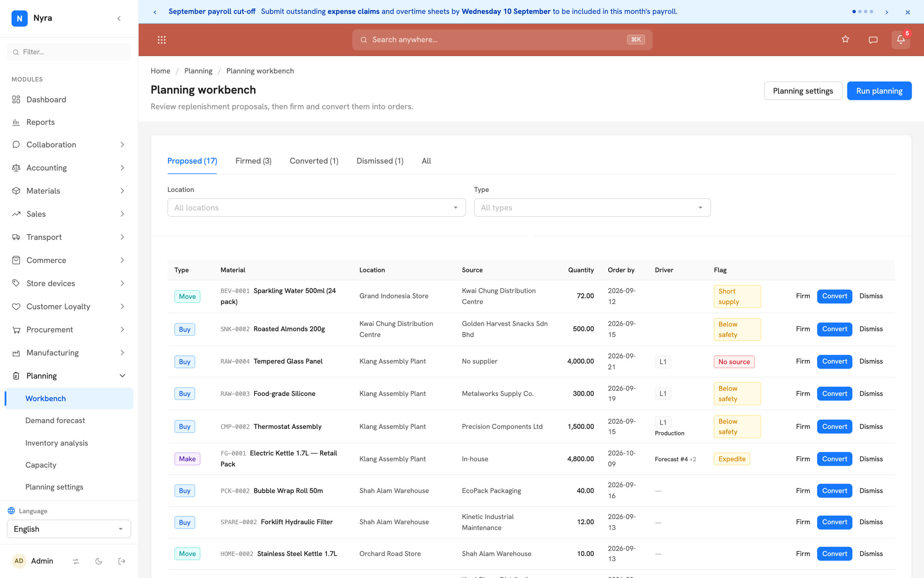Click the Expedite flag badge
This screenshot has height=578, width=924.
(x=731, y=459)
